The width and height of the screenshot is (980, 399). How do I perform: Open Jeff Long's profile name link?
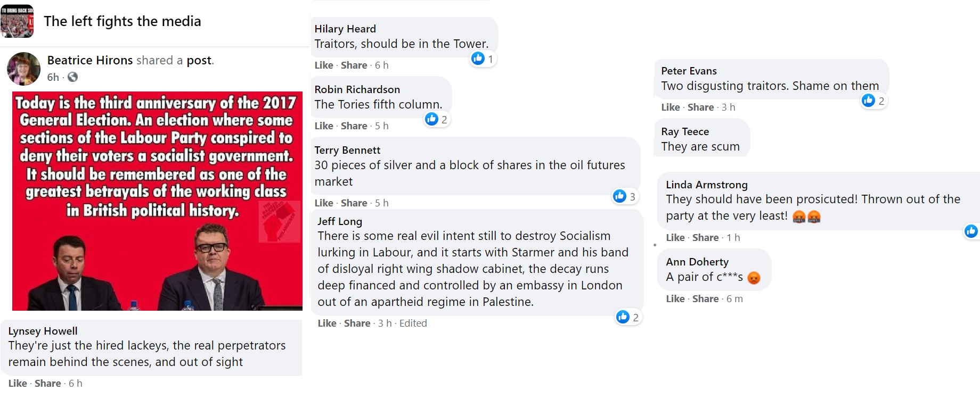(x=340, y=221)
